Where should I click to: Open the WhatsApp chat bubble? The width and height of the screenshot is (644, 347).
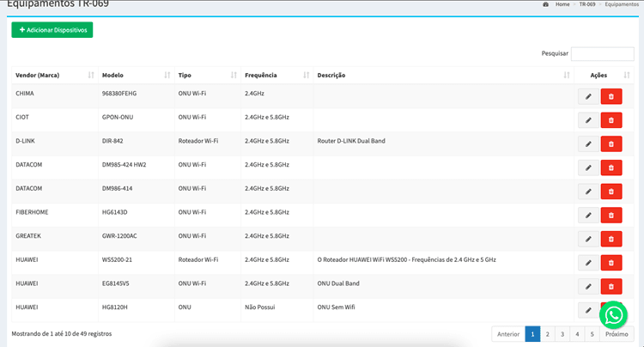tap(613, 315)
